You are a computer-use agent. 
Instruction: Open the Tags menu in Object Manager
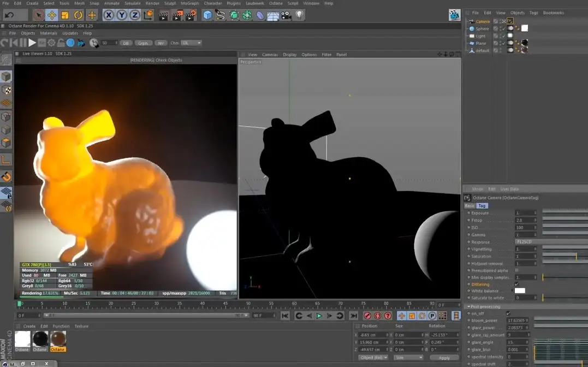pyautogui.click(x=533, y=13)
